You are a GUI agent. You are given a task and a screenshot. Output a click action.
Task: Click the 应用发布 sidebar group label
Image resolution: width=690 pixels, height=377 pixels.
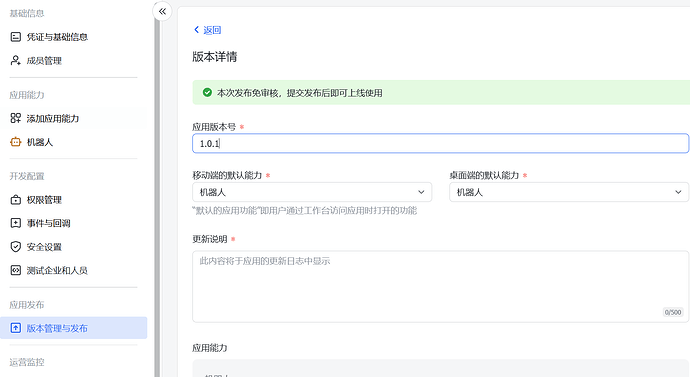[x=27, y=304]
